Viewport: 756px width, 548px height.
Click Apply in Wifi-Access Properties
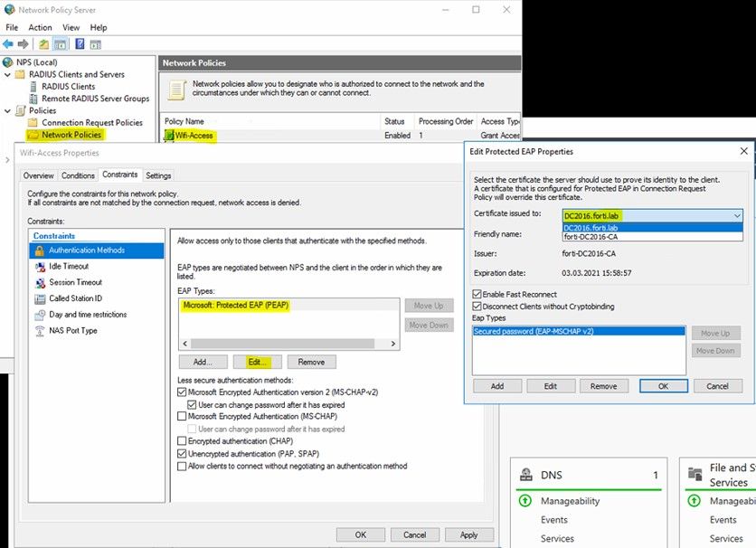point(469,534)
